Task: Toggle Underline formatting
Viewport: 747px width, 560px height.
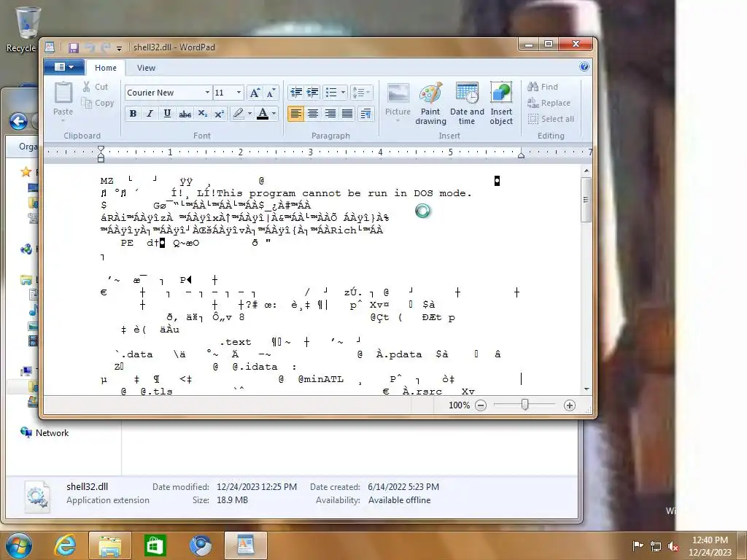Action: (167, 113)
